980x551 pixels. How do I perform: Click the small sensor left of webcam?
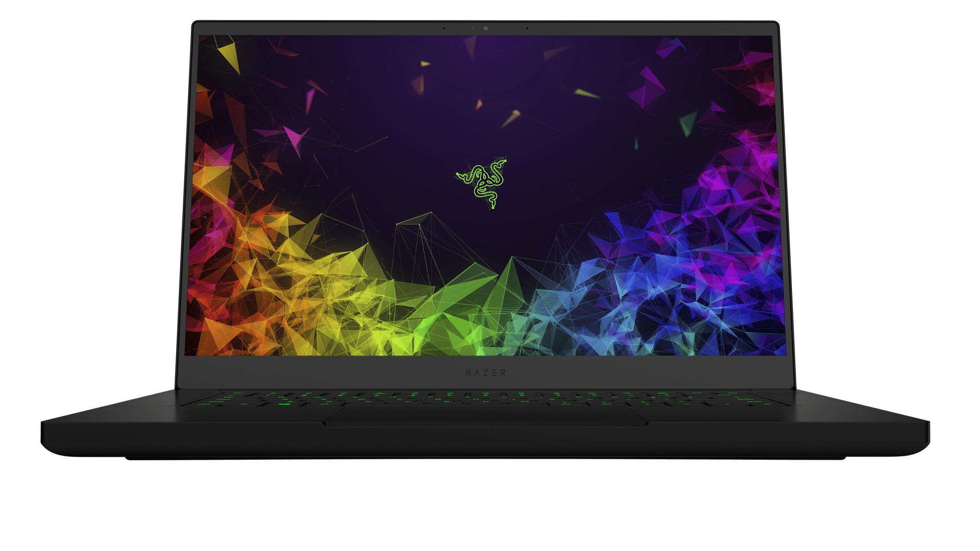(x=472, y=28)
